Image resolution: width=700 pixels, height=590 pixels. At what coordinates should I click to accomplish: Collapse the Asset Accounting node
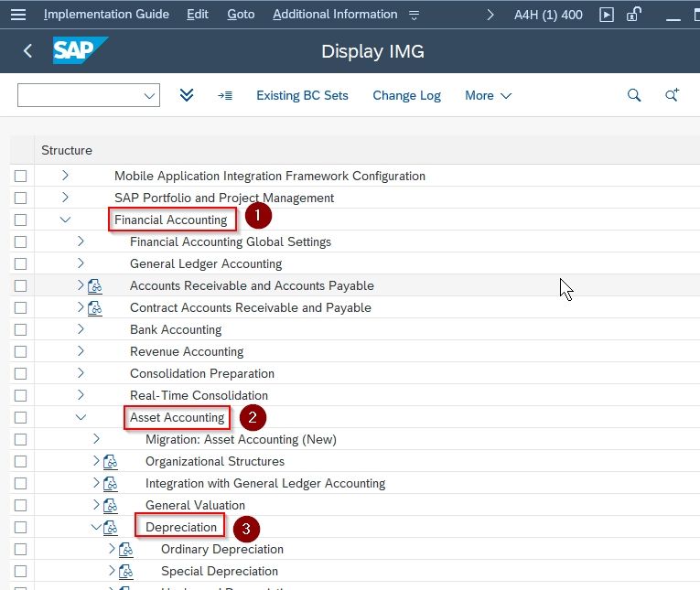[x=81, y=417]
